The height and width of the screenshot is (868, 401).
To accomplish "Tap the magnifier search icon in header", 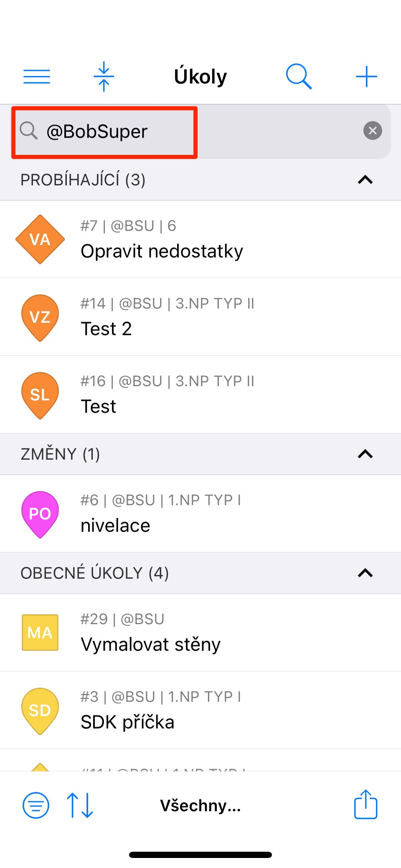I will [x=299, y=76].
